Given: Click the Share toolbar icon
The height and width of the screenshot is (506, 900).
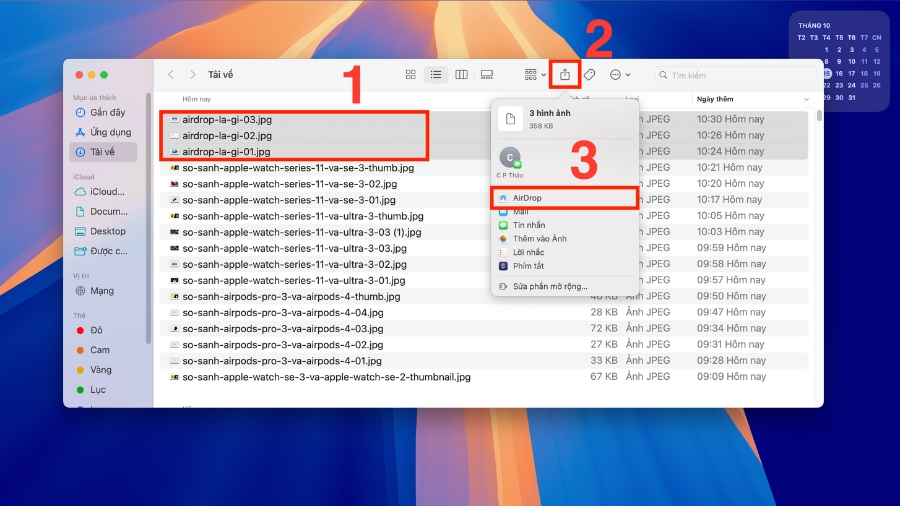Looking at the screenshot, I should click(x=565, y=75).
